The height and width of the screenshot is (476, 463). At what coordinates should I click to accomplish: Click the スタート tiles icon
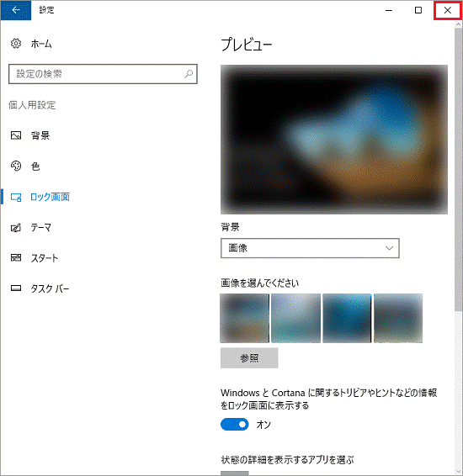point(16,257)
